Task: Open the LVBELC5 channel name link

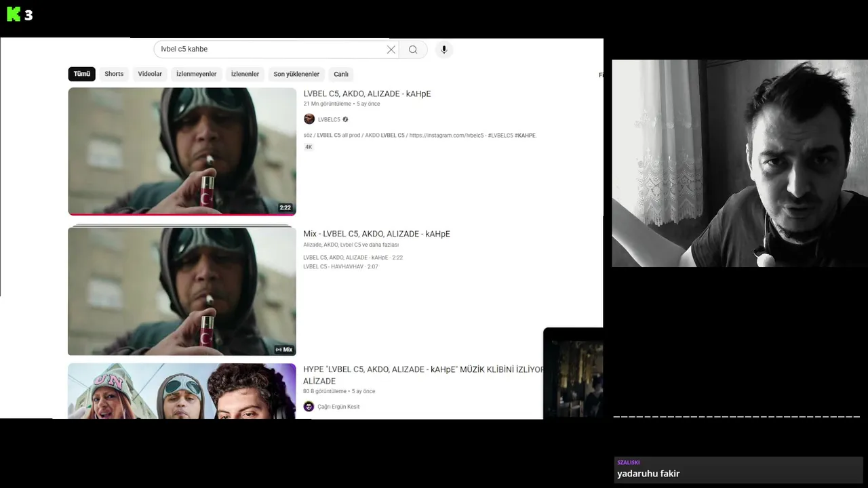Action: tap(329, 120)
